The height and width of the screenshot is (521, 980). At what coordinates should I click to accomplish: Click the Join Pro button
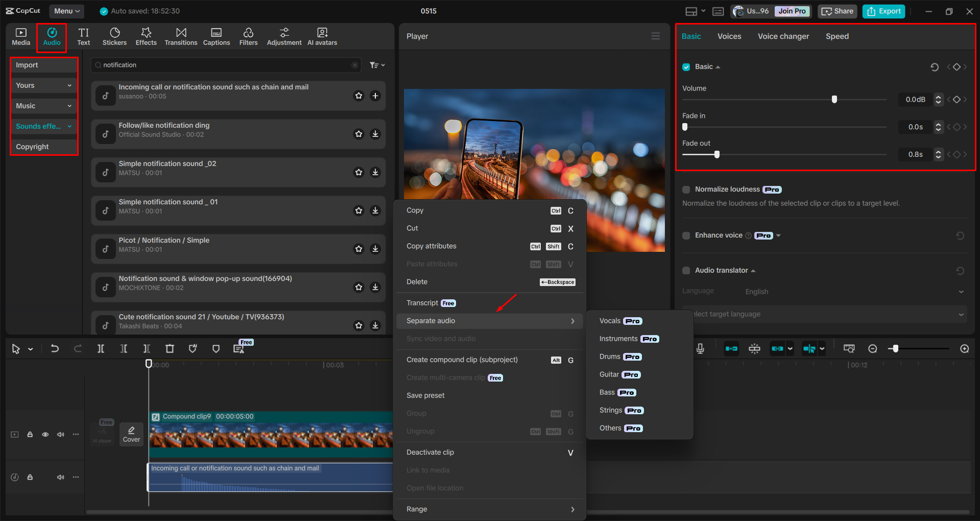point(792,11)
